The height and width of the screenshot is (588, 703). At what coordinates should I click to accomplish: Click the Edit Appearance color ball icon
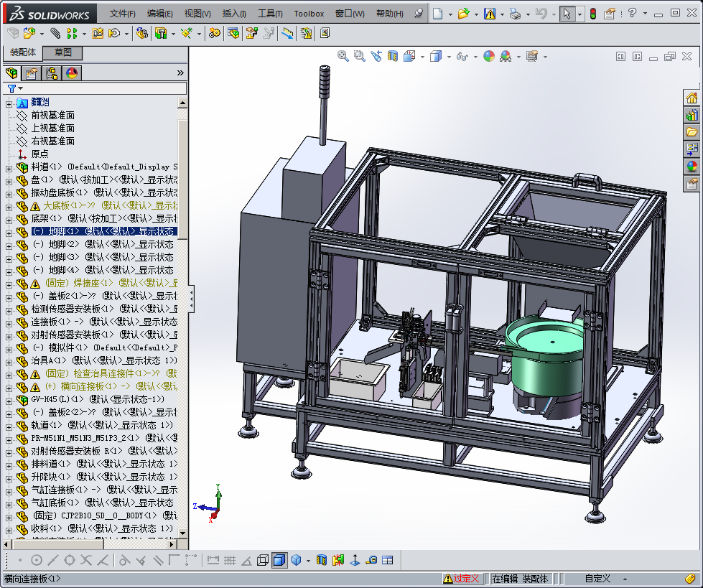489,56
